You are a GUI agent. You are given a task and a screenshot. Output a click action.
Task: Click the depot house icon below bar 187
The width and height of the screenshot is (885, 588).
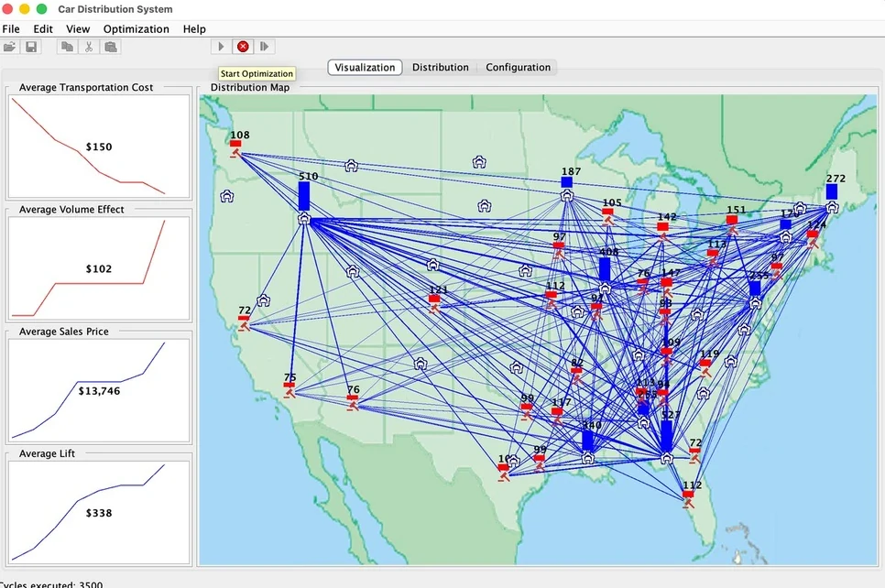[567, 196]
